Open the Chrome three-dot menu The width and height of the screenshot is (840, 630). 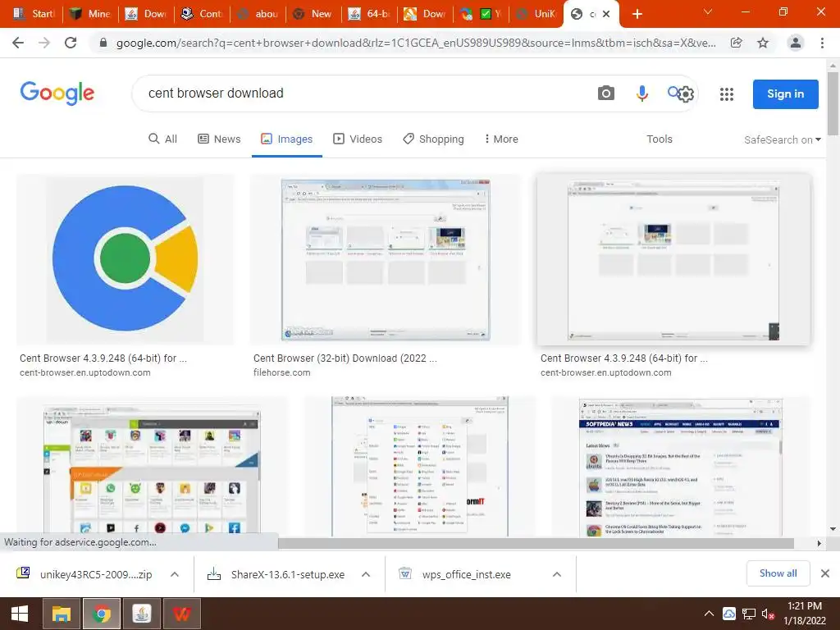tap(822, 43)
